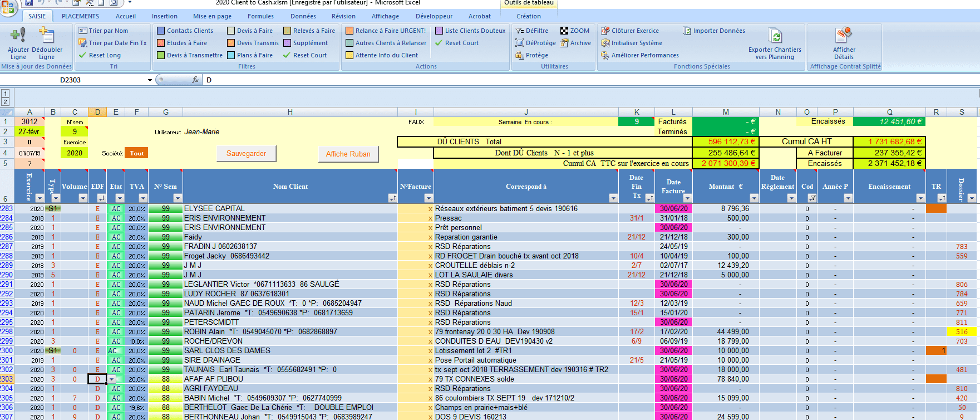Open the Montant € column filter

pyautogui.click(x=754, y=198)
